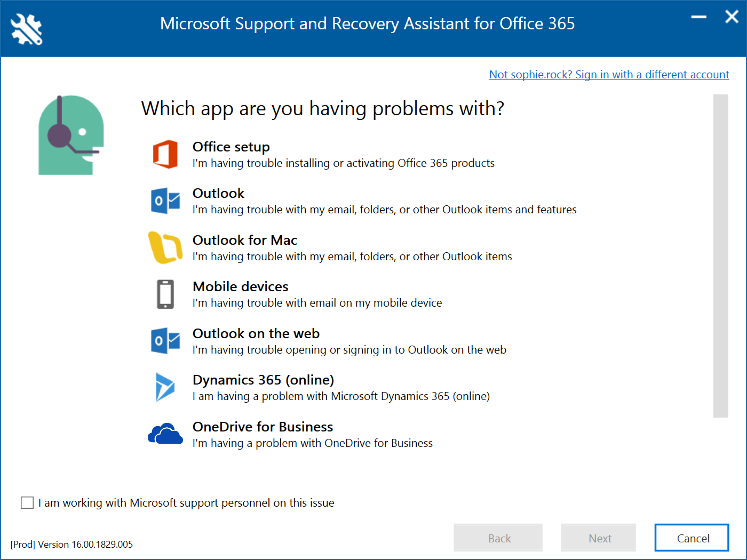The width and height of the screenshot is (747, 560).
Task: Sign in with a different account link
Action: click(609, 75)
